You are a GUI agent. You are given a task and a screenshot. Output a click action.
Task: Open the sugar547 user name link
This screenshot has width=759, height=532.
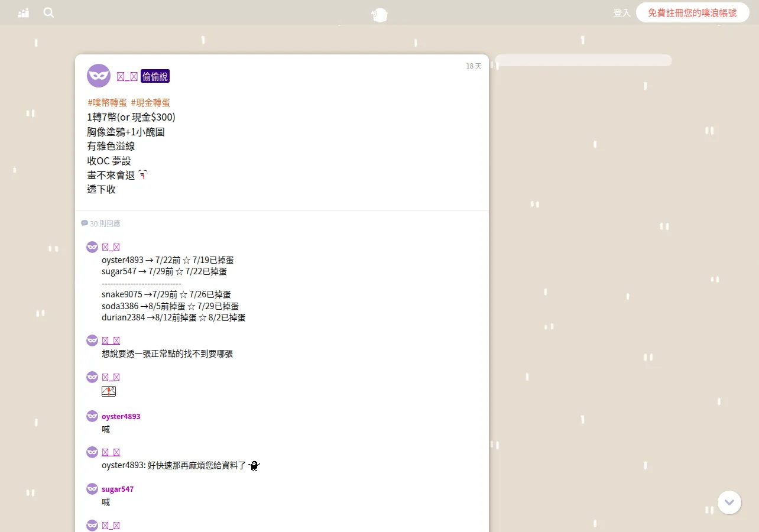pos(118,489)
